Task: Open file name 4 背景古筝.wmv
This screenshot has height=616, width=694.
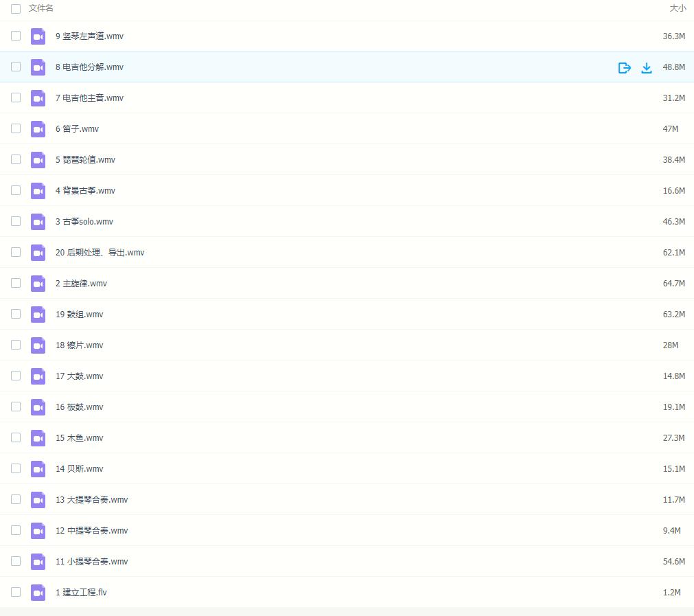Action: 85,191
